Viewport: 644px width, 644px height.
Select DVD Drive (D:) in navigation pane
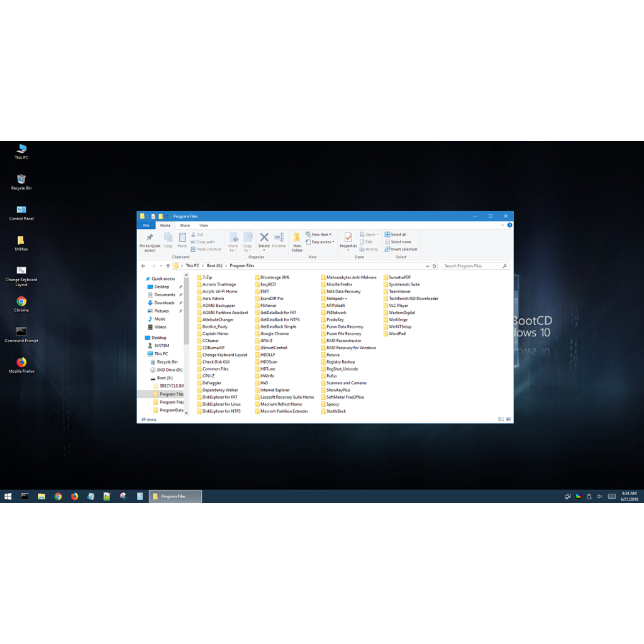click(x=166, y=370)
